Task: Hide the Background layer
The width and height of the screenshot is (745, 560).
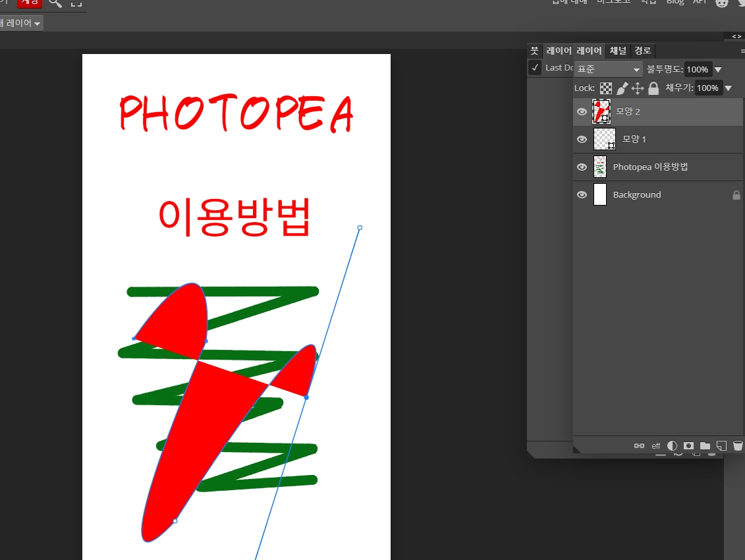Action: [x=582, y=195]
